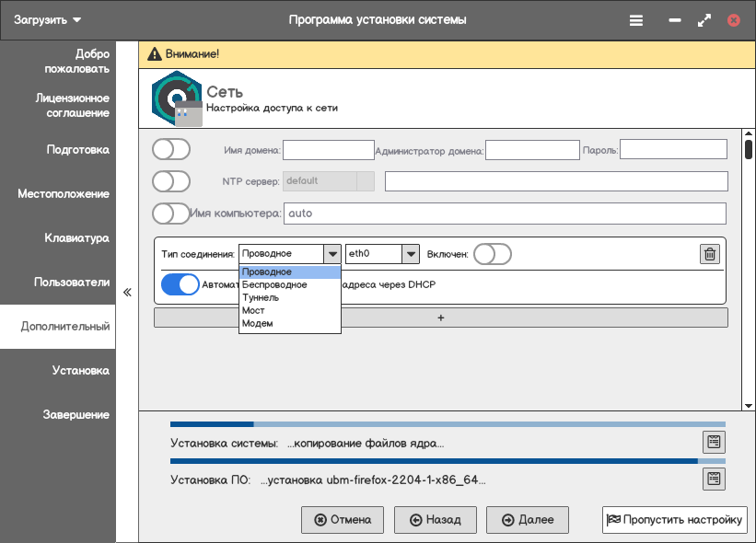Image resolution: width=756 pixels, height=543 pixels.
Task: Click the system installation progress bar
Action: pyautogui.click(x=448, y=425)
